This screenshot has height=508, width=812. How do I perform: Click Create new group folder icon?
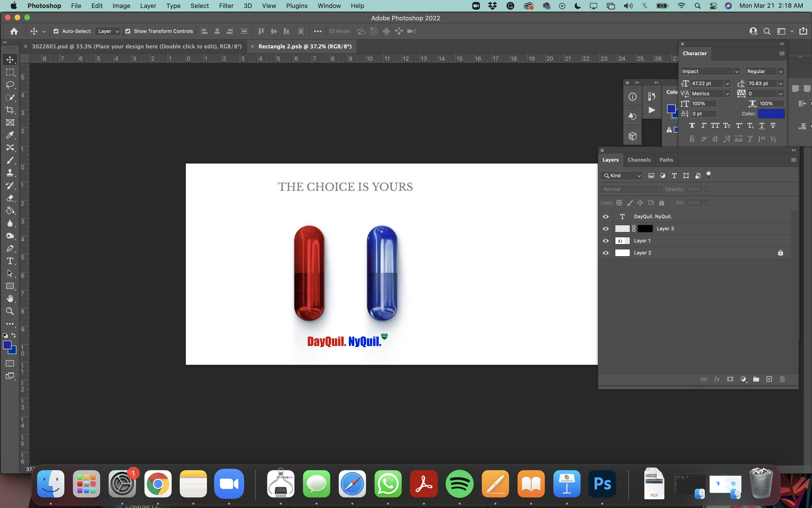pyautogui.click(x=756, y=379)
